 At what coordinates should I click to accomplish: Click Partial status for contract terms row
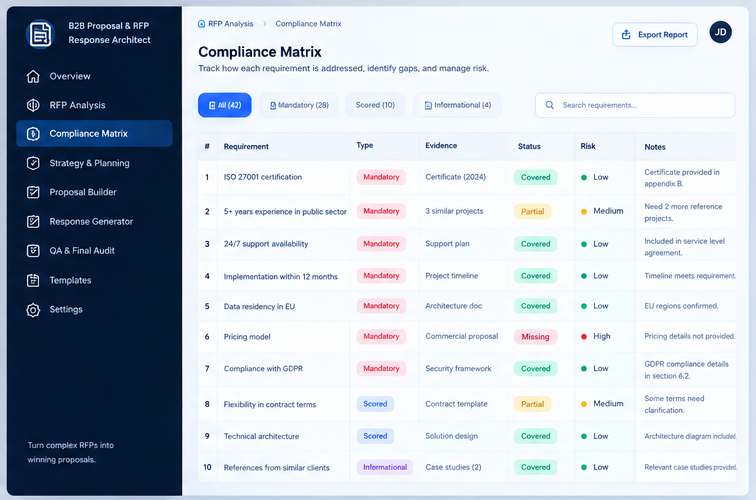click(532, 404)
